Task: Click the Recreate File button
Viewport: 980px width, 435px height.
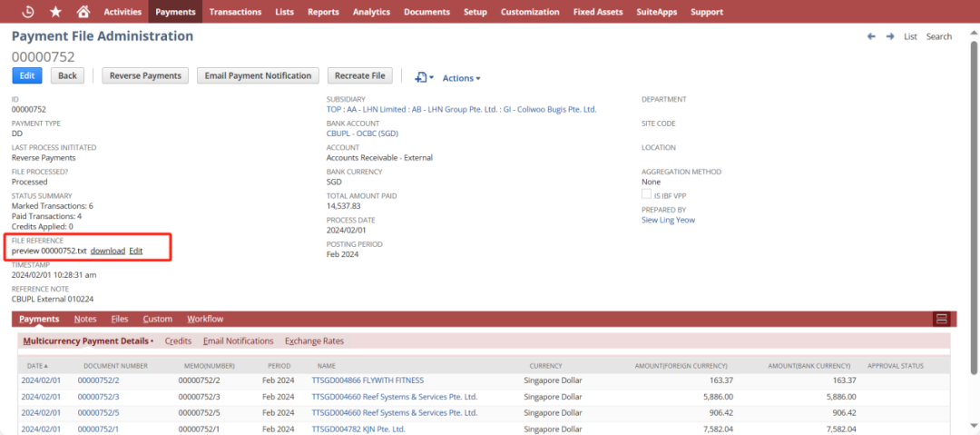Action: (360, 75)
